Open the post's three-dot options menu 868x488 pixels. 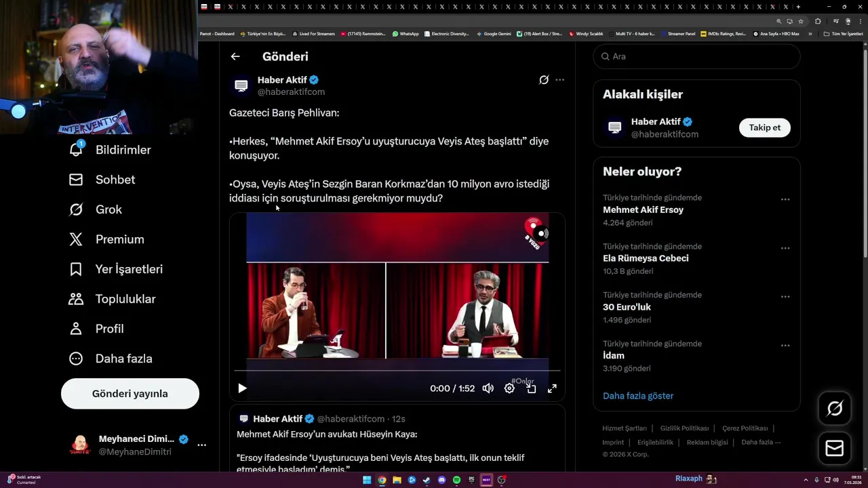click(x=559, y=80)
